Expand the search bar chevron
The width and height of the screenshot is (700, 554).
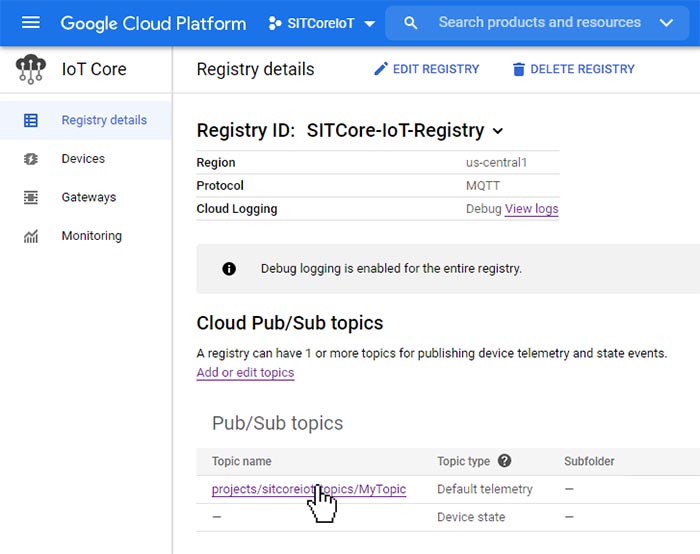pos(666,23)
